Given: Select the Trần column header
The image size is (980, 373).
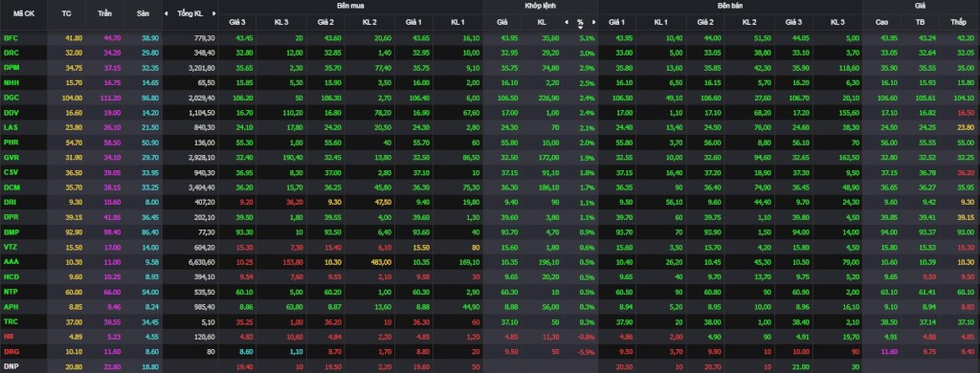Looking at the screenshot, I should pos(105,13).
